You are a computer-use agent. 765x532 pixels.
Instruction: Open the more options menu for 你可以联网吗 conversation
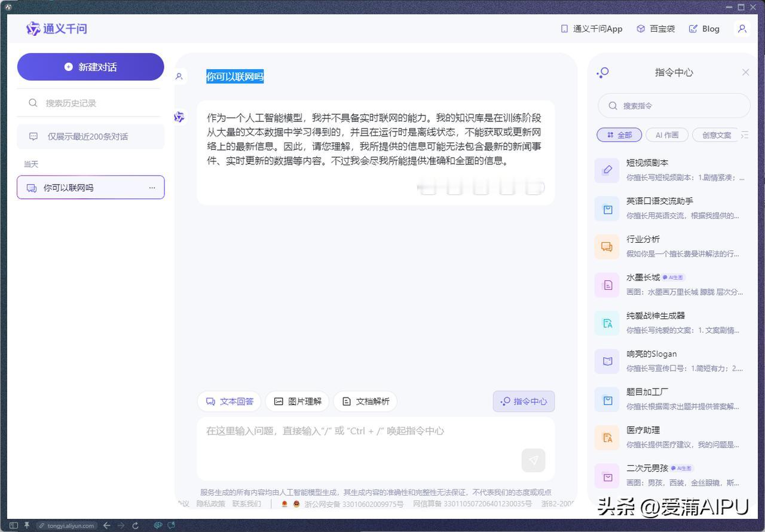click(152, 188)
